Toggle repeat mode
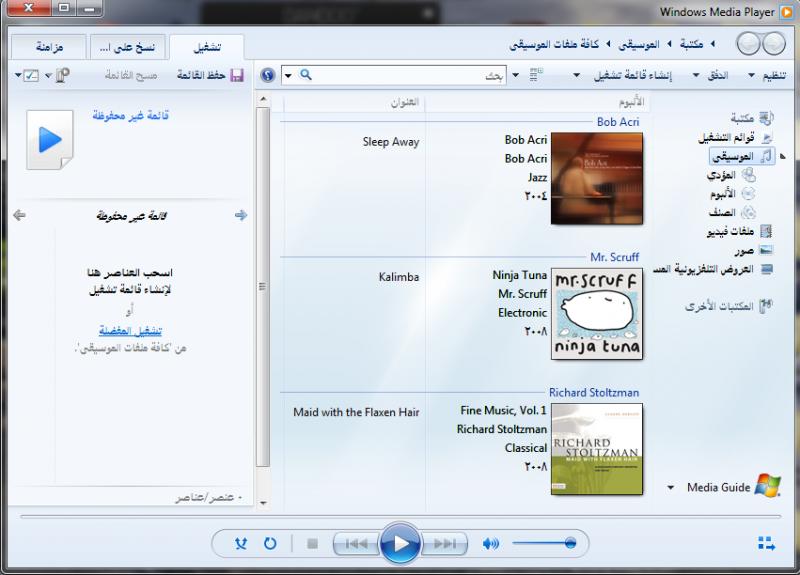Image resolution: width=800 pixels, height=575 pixels. [x=270, y=544]
